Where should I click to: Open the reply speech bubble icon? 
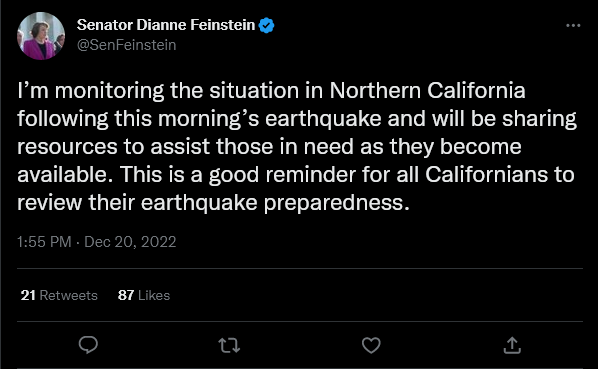tap(88, 345)
